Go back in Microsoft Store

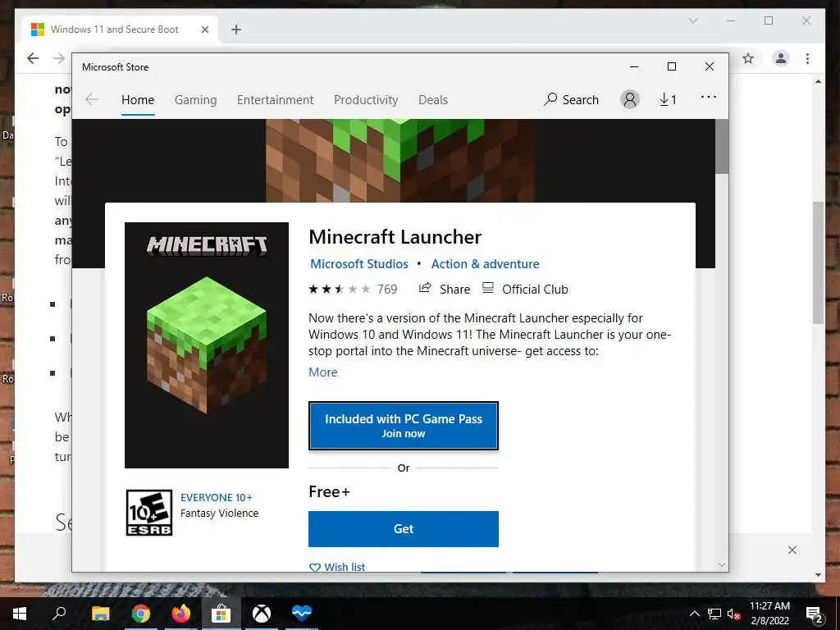92,99
